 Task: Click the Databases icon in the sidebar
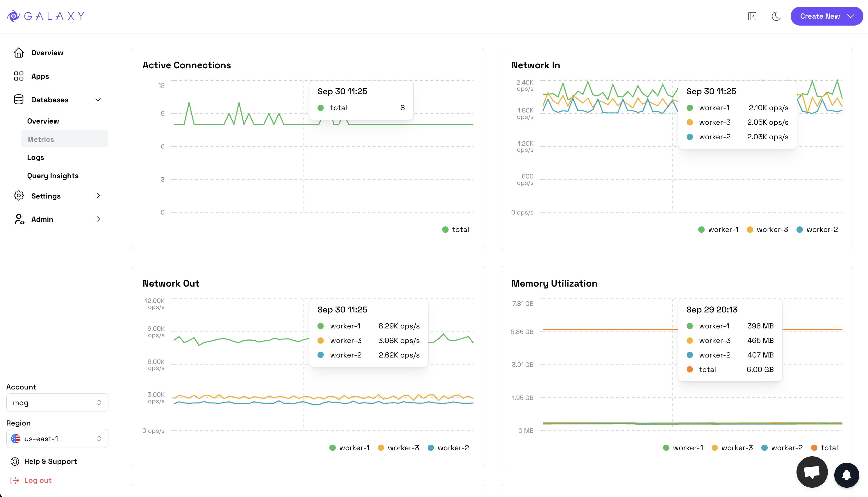(x=19, y=99)
